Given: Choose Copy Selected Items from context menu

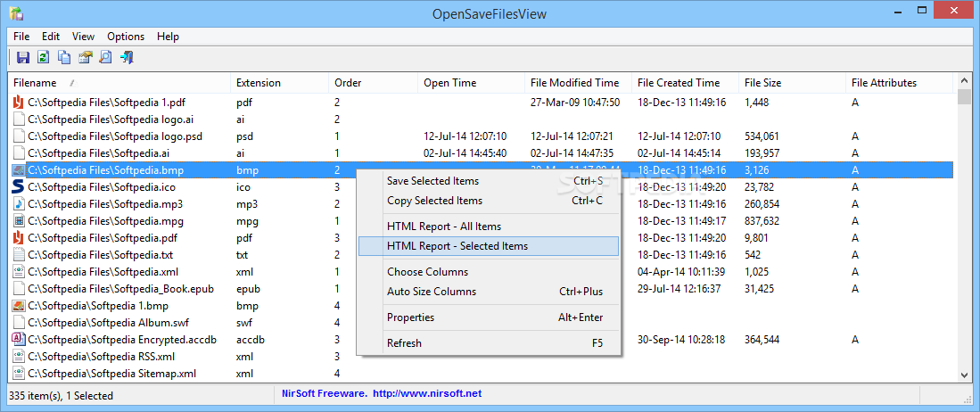Looking at the screenshot, I should (489, 201).
